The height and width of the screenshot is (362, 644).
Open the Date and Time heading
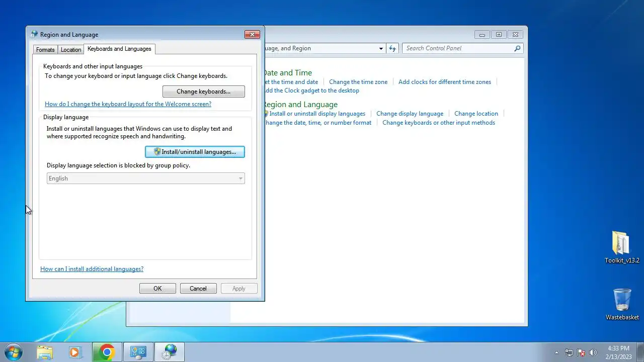[x=287, y=73]
